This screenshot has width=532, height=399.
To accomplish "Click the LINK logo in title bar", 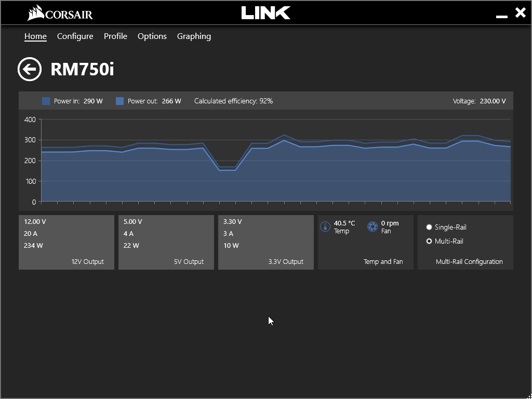I will pyautogui.click(x=266, y=13).
